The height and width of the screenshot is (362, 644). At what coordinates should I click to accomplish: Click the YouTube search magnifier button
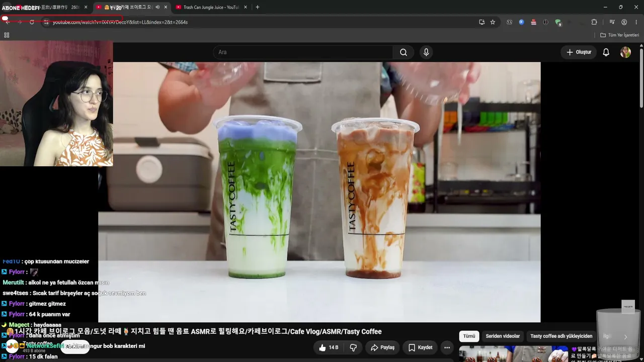tap(404, 52)
